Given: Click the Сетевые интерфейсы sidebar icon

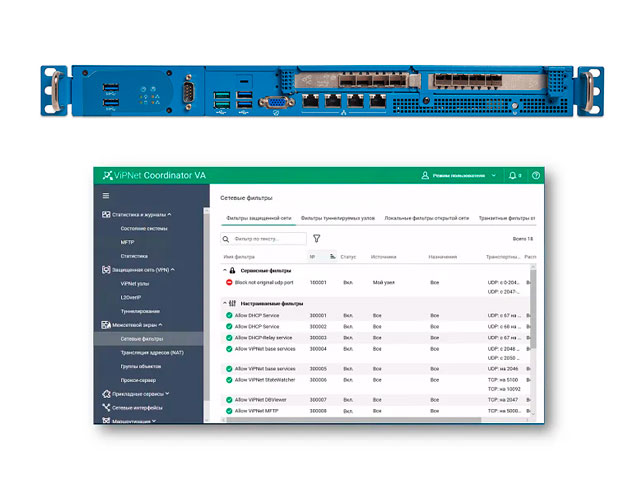Looking at the screenshot, I should 106,408.
